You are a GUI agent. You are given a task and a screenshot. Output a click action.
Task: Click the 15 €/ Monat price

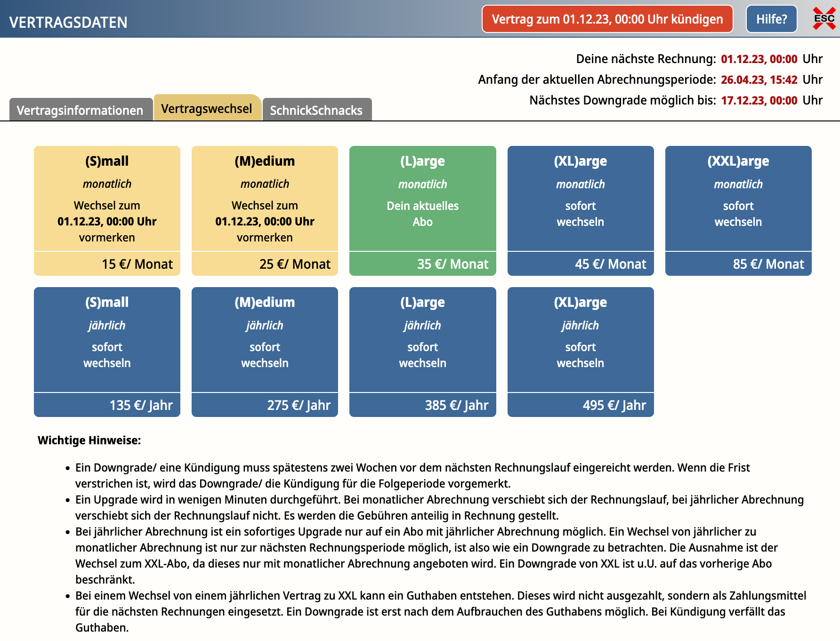[x=137, y=264]
